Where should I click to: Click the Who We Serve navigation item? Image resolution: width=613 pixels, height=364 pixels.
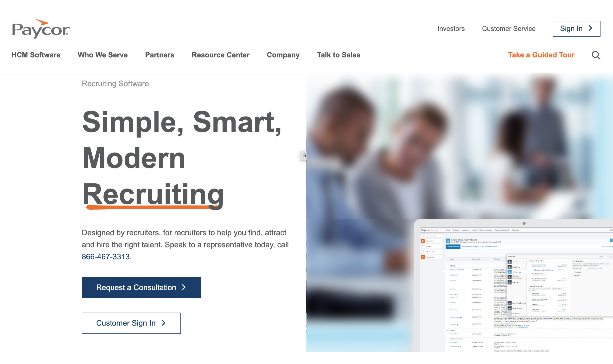coord(103,55)
